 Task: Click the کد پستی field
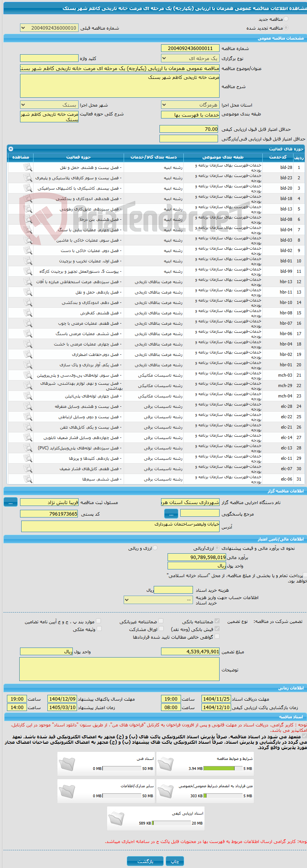pos(49,514)
